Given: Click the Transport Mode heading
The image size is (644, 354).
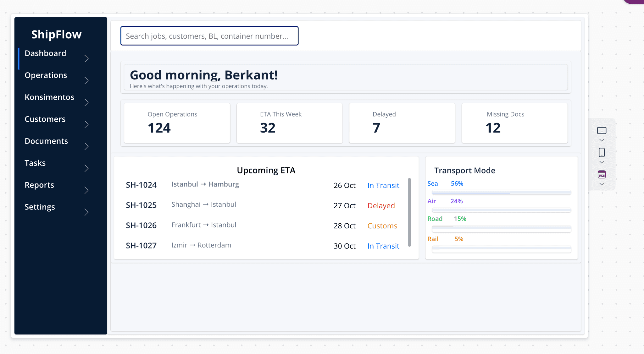Looking at the screenshot, I should (465, 170).
